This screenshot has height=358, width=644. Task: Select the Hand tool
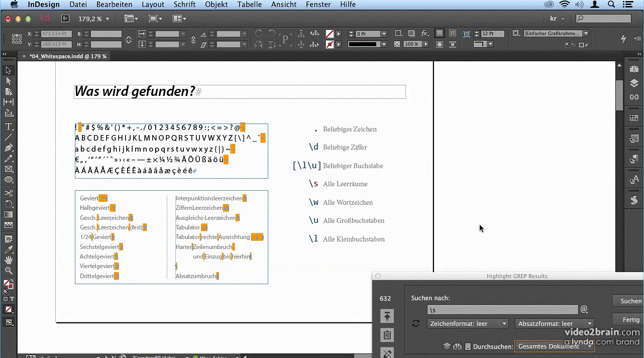[x=9, y=260]
